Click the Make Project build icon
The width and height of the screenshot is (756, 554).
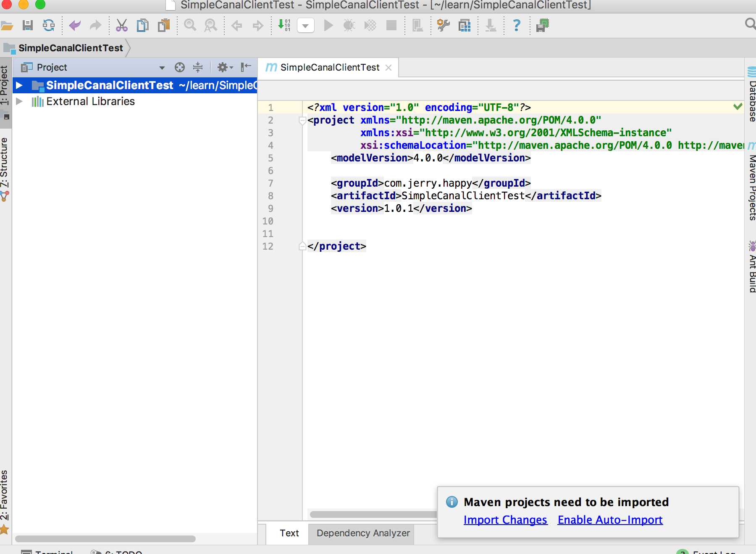pyautogui.click(x=284, y=26)
